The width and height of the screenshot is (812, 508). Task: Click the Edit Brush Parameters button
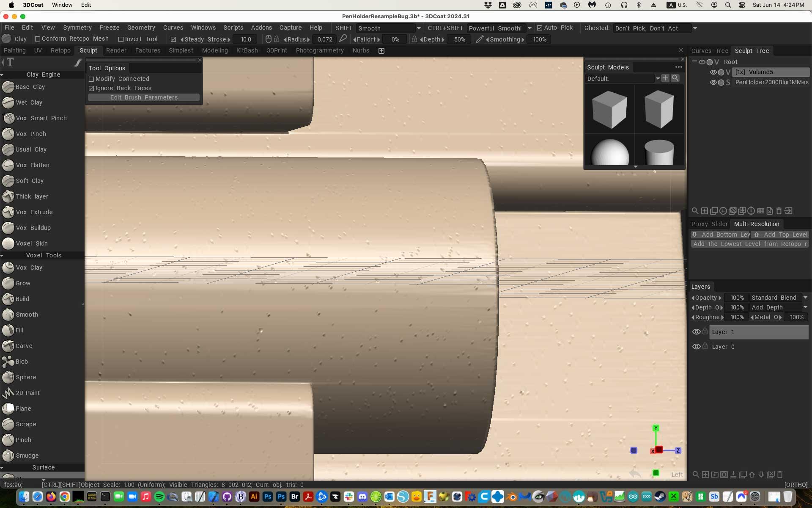pyautogui.click(x=144, y=97)
